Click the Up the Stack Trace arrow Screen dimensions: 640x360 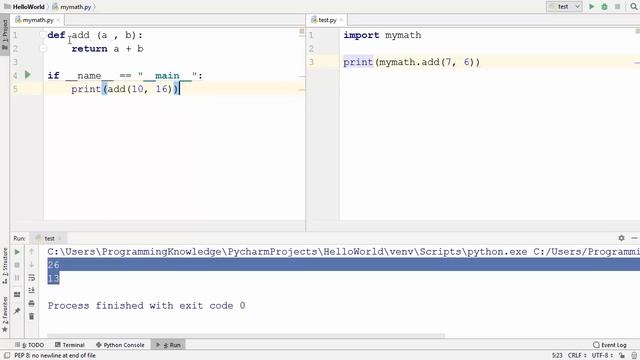[x=31, y=252]
